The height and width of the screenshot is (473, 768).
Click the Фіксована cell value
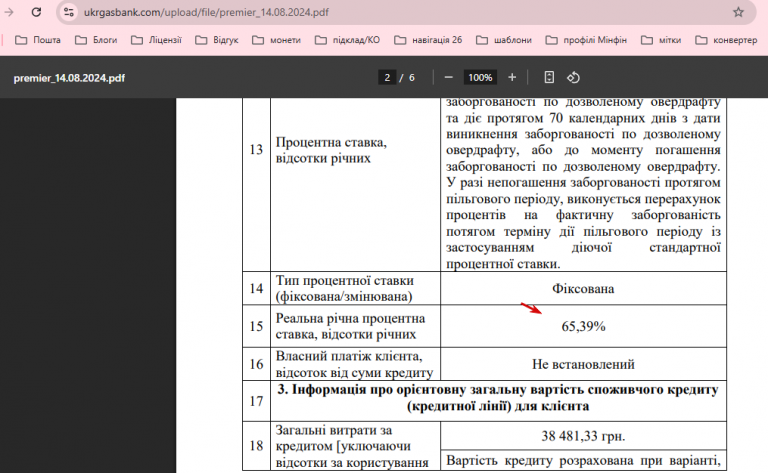[x=583, y=289]
